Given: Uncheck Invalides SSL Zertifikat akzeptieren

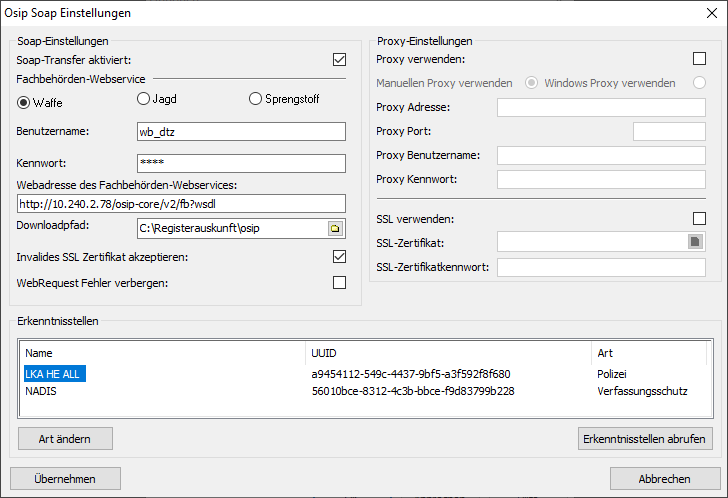Looking at the screenshot, I should 339,257.
